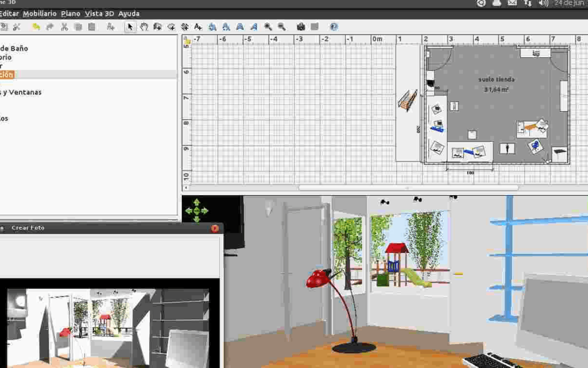Click the blue shelf unit in 3D view
The image size is (588, 368).
pos(509,259)
